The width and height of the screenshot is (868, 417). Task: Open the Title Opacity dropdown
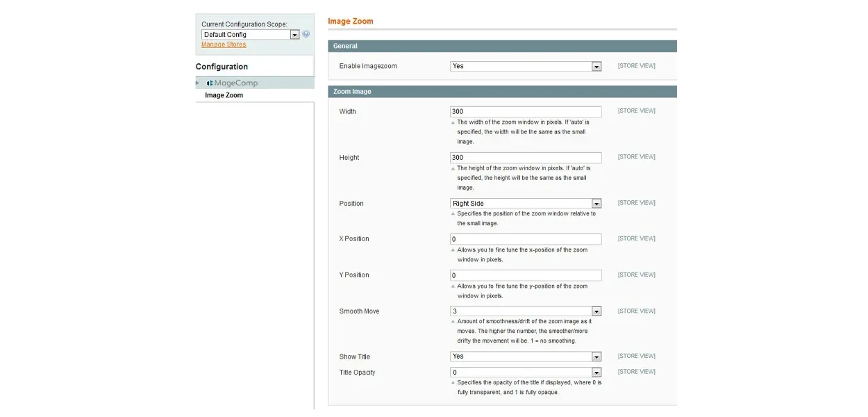pos(526,373)
